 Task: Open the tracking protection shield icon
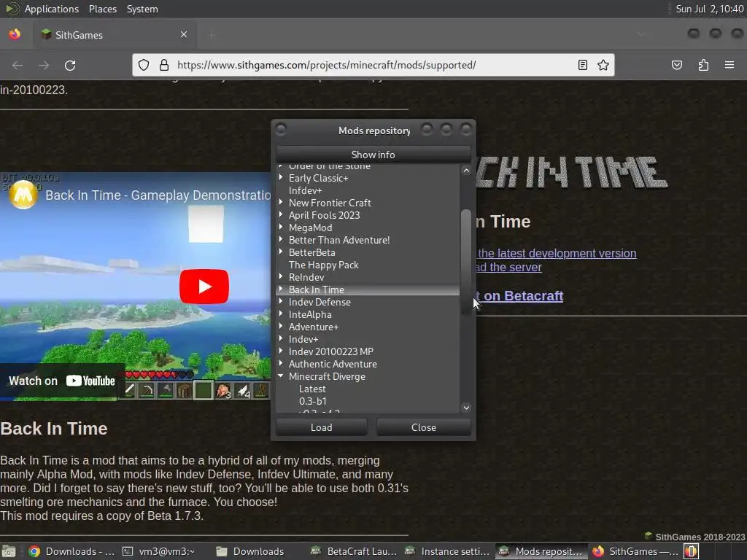[144, 65]
